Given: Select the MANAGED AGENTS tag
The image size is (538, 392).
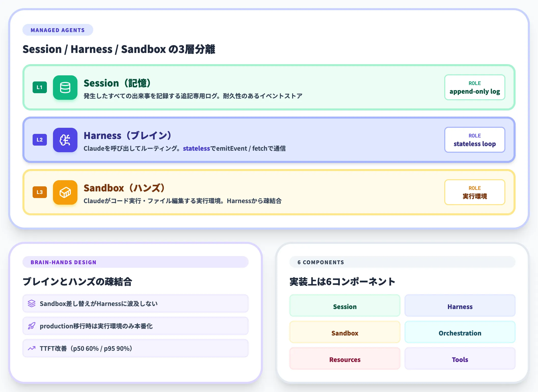Looking at the screenshot, I should point(58,30).
